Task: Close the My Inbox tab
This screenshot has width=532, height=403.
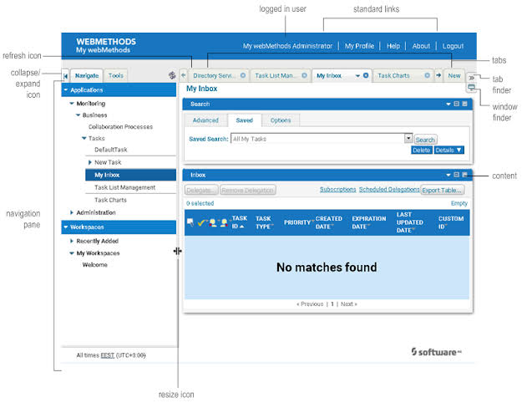Action: point(366,75)
